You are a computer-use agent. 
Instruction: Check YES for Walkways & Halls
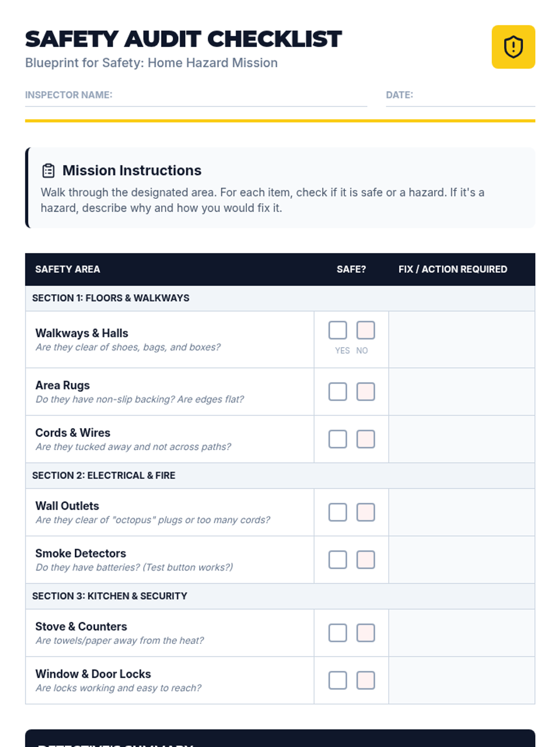coord(337,331)
